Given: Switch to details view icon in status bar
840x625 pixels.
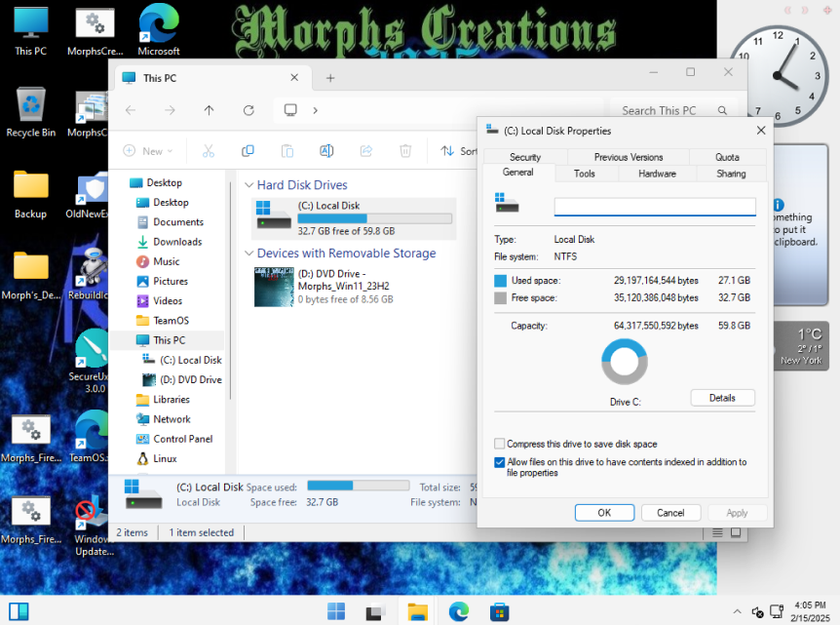Looking at the screenshot, I should [717, 532].
